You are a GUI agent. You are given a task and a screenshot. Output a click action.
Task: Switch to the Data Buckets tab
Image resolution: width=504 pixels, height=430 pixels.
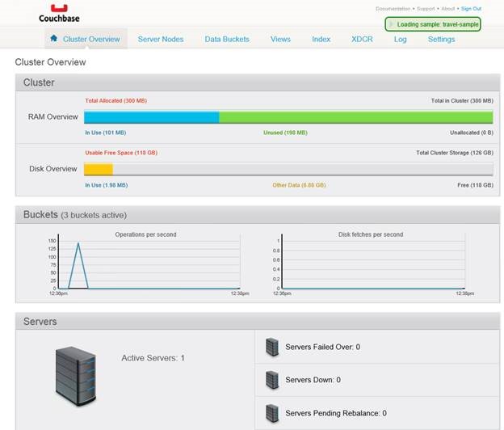coord(227,40)
